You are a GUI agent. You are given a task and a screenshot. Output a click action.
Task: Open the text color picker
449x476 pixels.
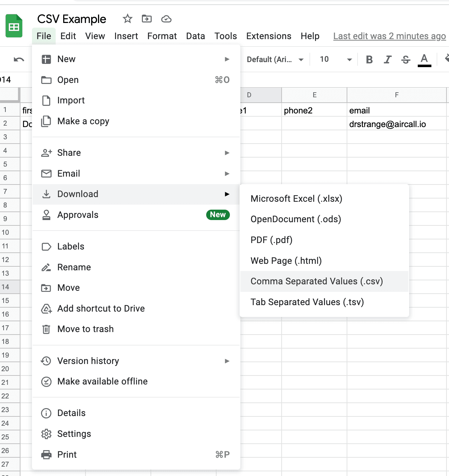[424, 59]
